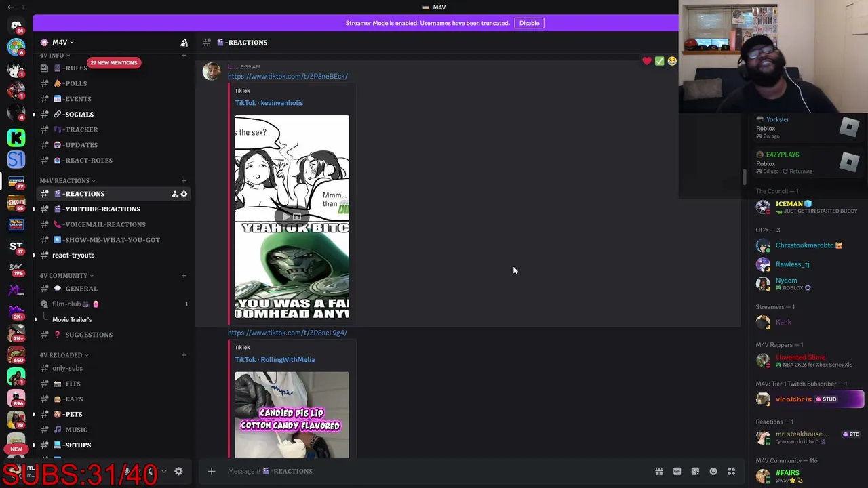The height and width of the screenshot is (488, 868).
Task: Open the S1 server icon
Action: [x=16, y=160]
